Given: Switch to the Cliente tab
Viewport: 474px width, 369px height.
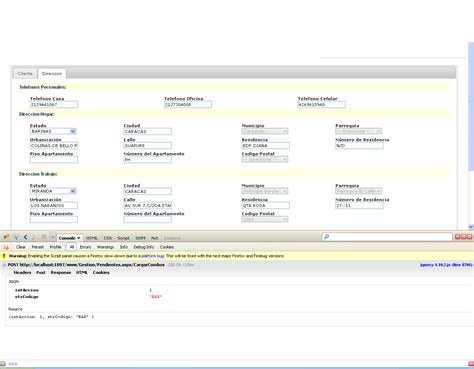Looking at the screenshot, I should 25,74.
